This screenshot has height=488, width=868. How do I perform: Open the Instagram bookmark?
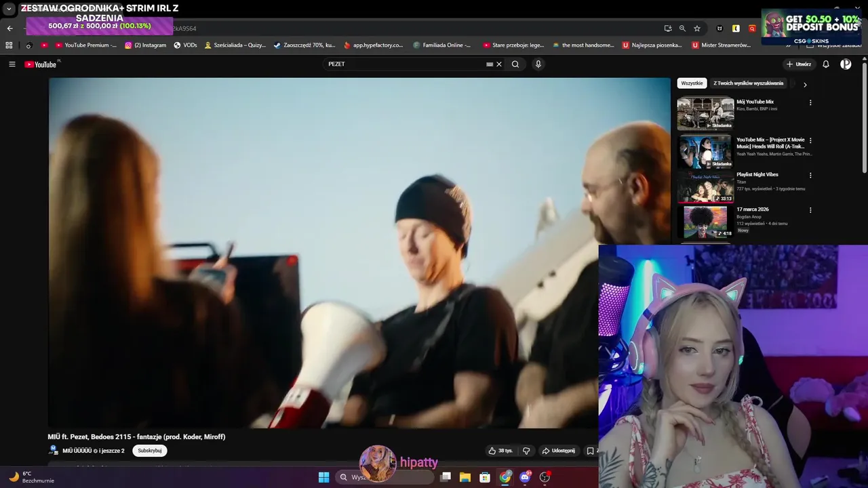[x=145, y=45]
